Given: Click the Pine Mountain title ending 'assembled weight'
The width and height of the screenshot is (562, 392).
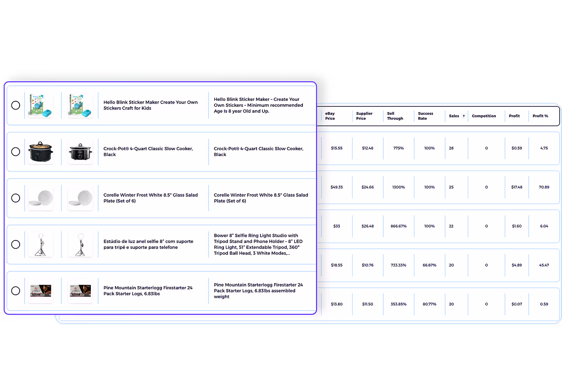Looking at the screenshot, I should [x=258, y=291].
